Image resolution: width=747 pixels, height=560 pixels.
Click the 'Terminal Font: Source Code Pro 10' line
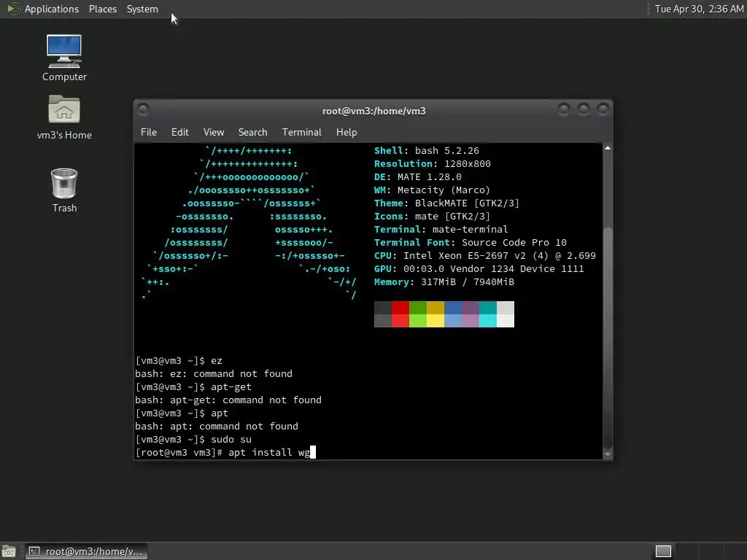(x=471, y=242)
